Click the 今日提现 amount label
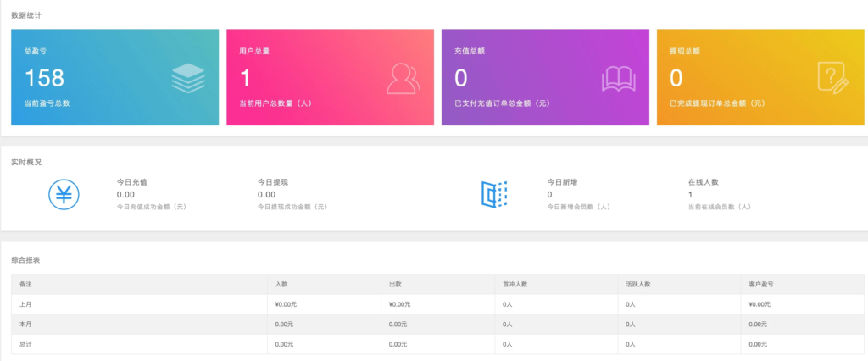The width and height of the screenshot is (868, 361). point(275,181)
